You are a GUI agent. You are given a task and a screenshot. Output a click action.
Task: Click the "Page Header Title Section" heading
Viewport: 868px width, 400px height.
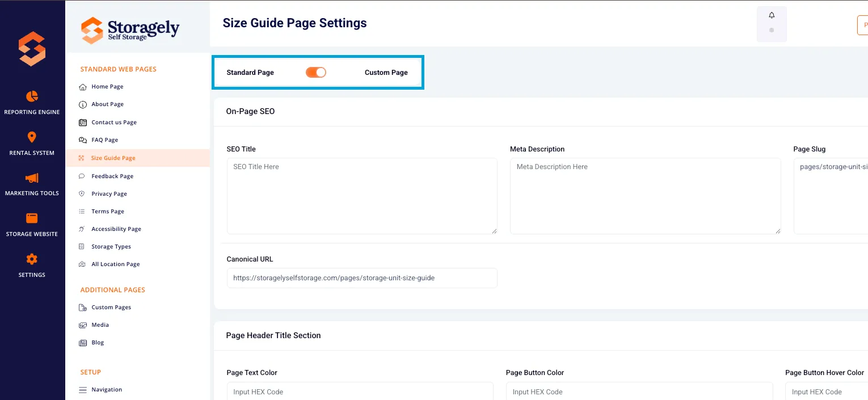[x=273, y=335]
